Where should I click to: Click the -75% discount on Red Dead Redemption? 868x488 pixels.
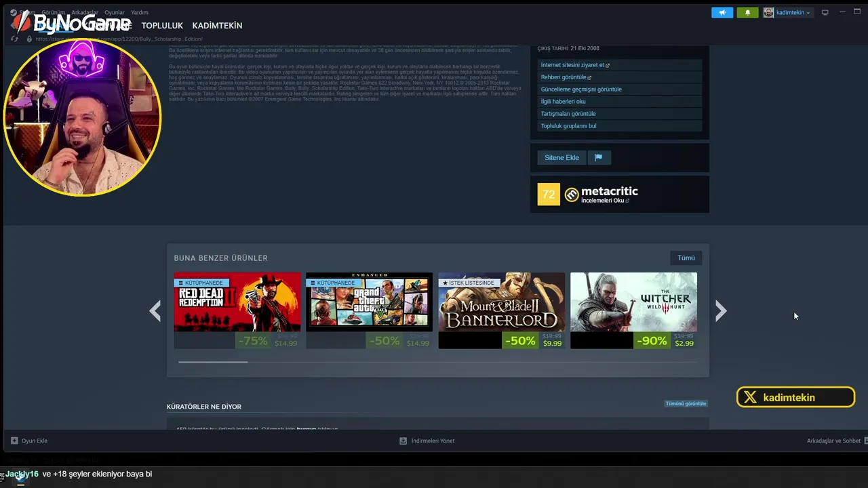[x=252, y=341]
